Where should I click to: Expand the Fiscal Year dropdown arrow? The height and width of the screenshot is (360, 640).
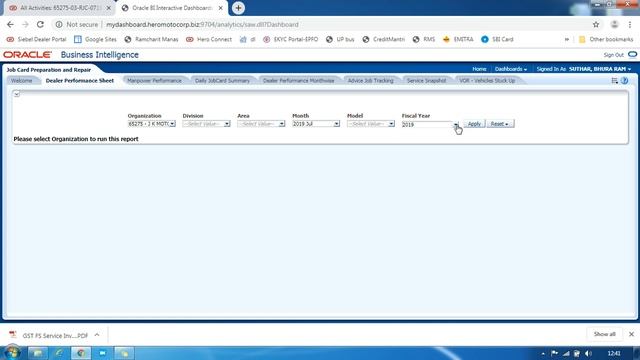456,124
